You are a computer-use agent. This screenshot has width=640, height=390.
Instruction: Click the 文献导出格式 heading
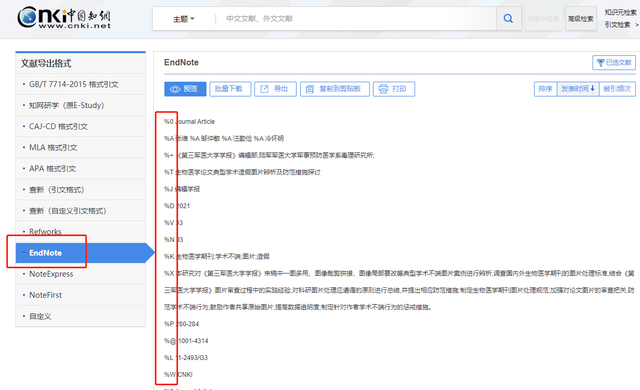(x=46, y=63)
